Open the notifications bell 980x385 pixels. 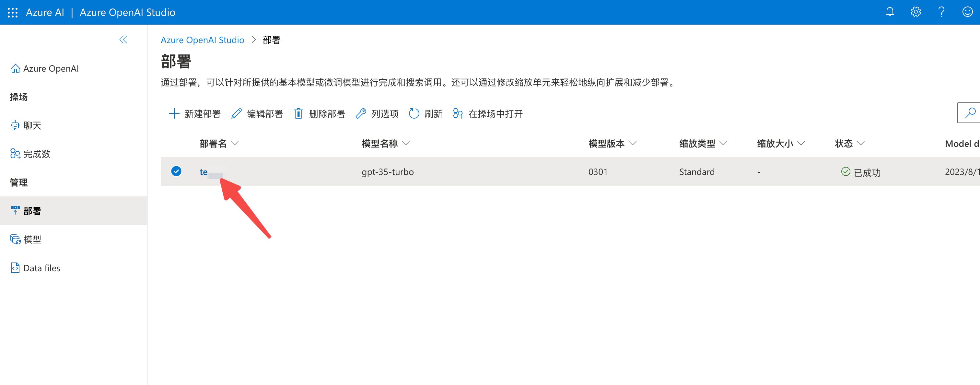click(890, 12)
